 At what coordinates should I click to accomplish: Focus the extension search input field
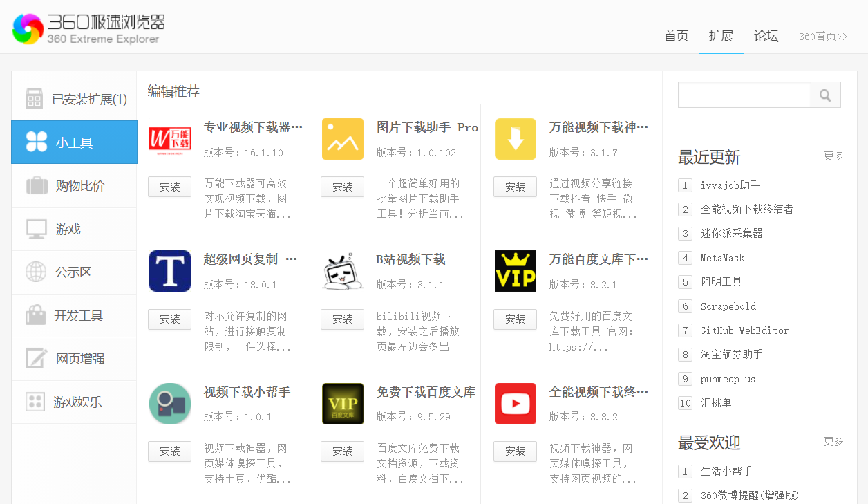pos(744,95)
